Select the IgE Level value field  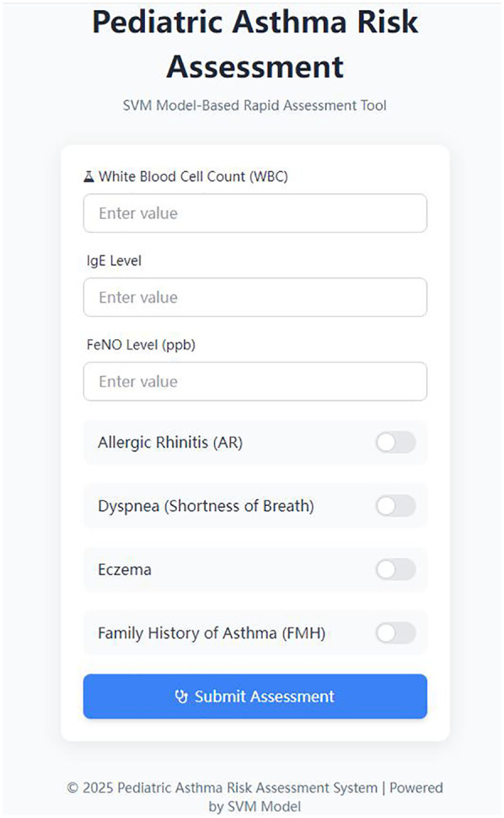click(x=255, y=298)
